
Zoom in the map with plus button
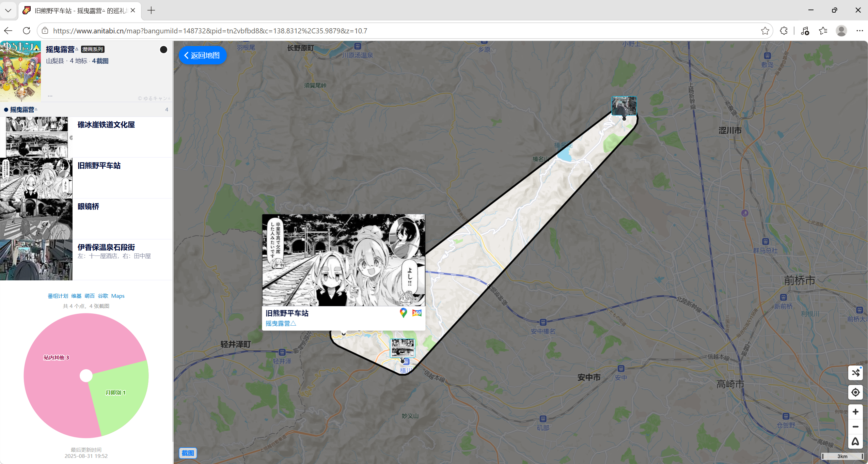[x=855, y=412]
